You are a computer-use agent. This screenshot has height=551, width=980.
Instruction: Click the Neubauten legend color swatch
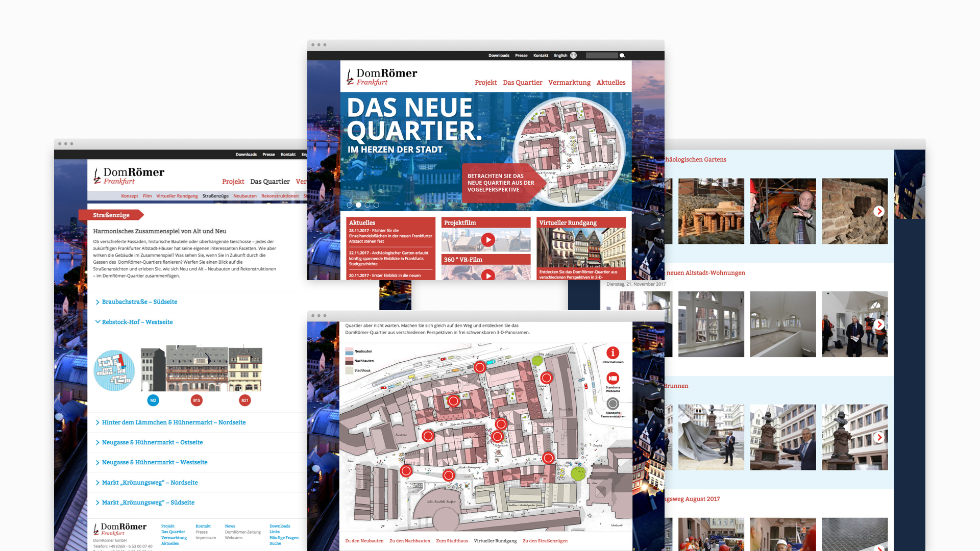point(349,352)
